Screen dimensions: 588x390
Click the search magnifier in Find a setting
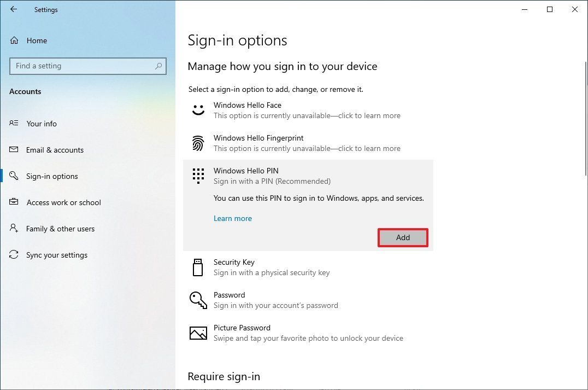158,66
